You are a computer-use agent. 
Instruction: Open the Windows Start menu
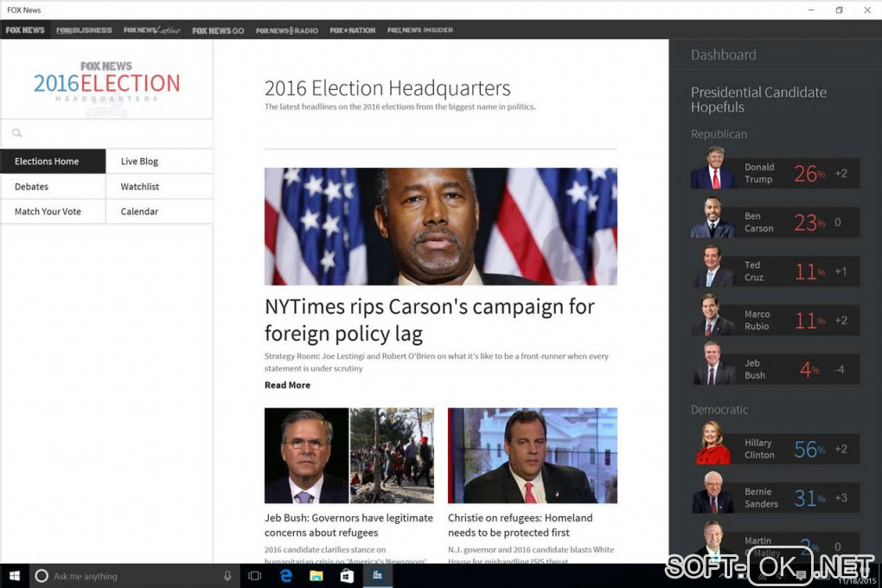15,576
